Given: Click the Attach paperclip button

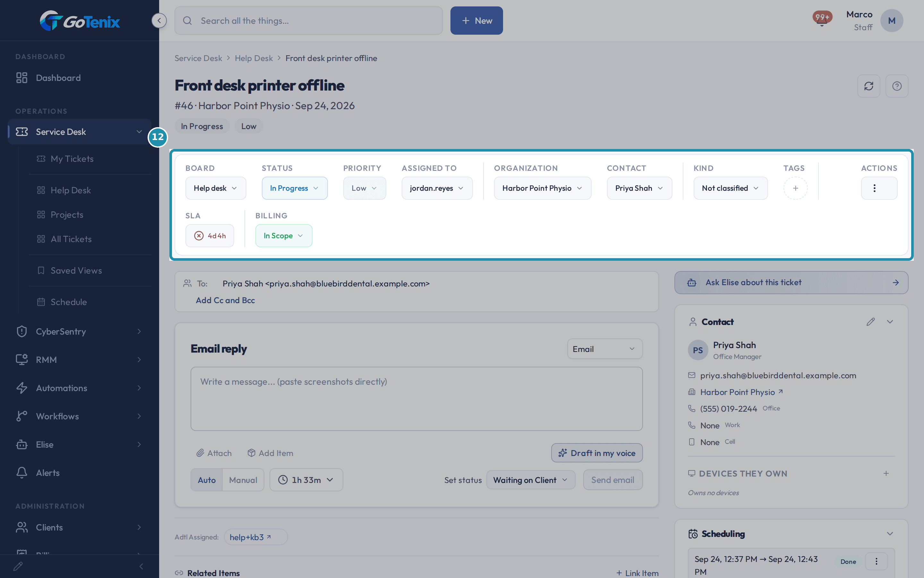Looking at the screenshot, I should pyautogui.click(x=214, y=453).
